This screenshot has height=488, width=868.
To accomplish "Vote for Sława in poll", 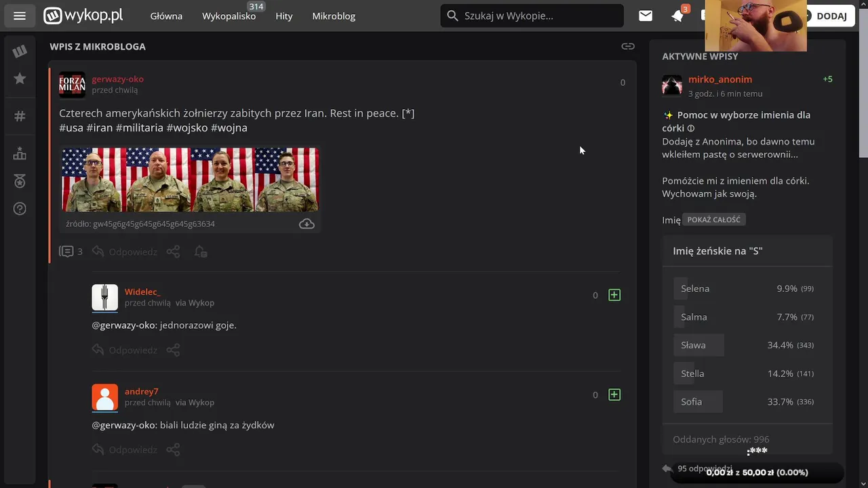I will click(747, 345).
